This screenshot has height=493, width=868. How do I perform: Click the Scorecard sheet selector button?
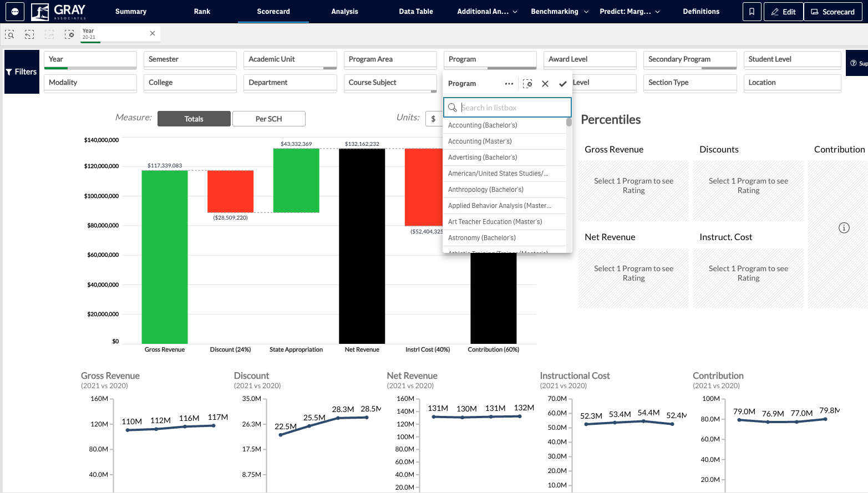click(x=833, y=12)
